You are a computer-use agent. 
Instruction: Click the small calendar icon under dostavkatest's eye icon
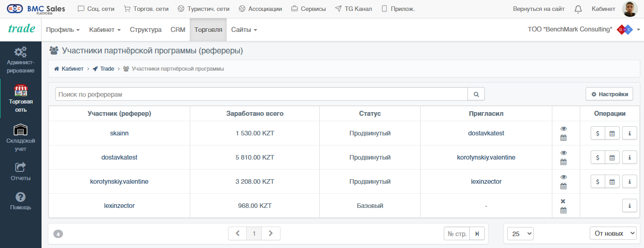tap(563, 162)
